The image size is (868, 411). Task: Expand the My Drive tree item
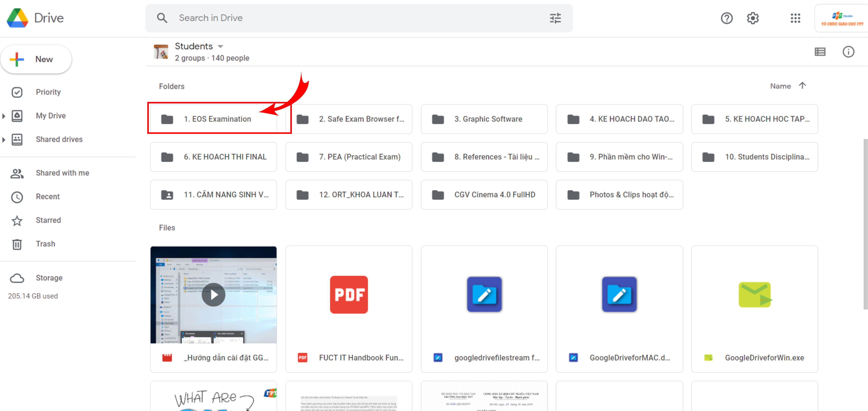click(x=4, y=115)
